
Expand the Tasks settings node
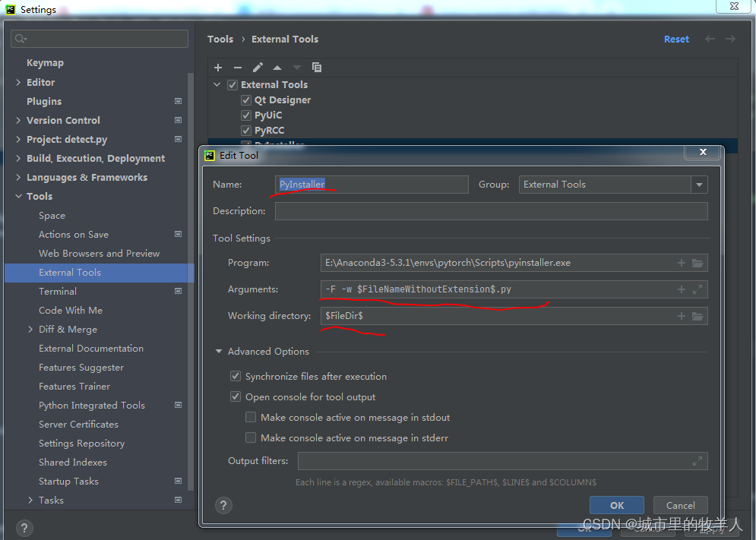tap(30, 500)
